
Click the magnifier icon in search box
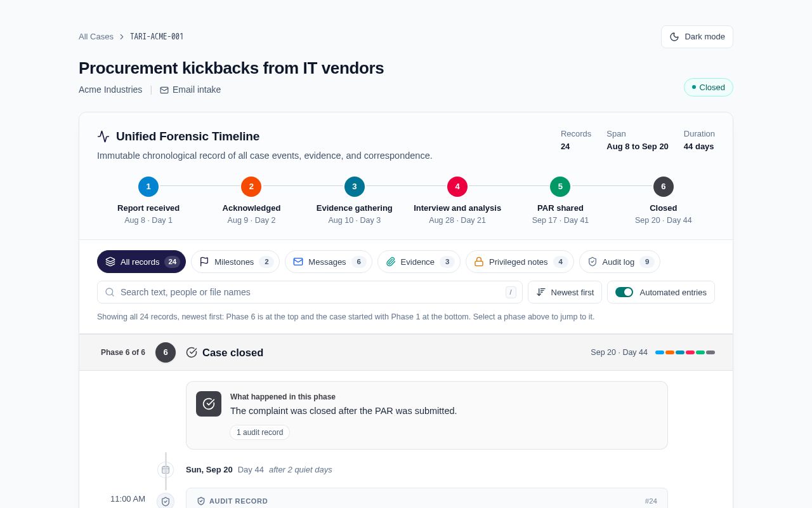point(110,292)
